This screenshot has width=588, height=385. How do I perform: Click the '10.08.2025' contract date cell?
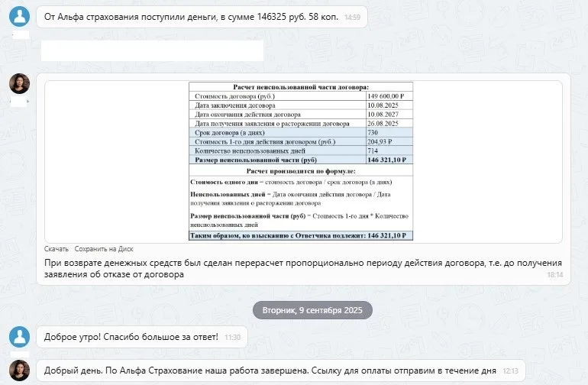point(389,105)
